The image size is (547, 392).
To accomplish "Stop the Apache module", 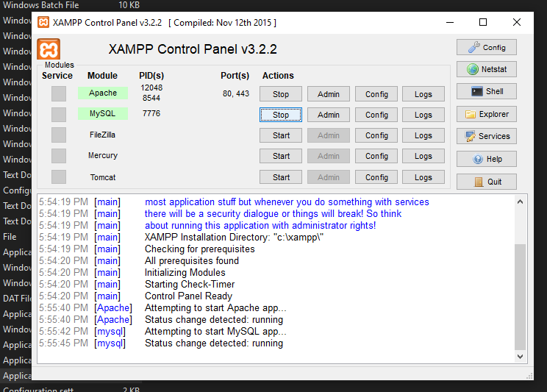I will point(281,94).
